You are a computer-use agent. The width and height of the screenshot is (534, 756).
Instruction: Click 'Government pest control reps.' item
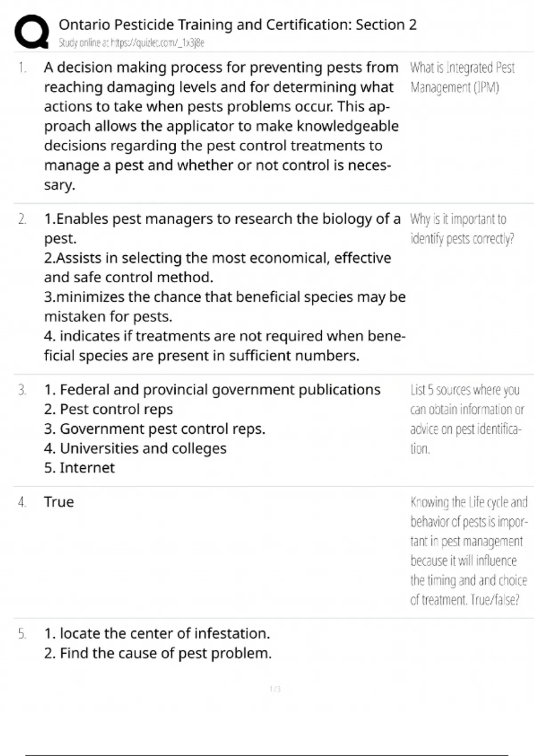(x=154, y=429)
